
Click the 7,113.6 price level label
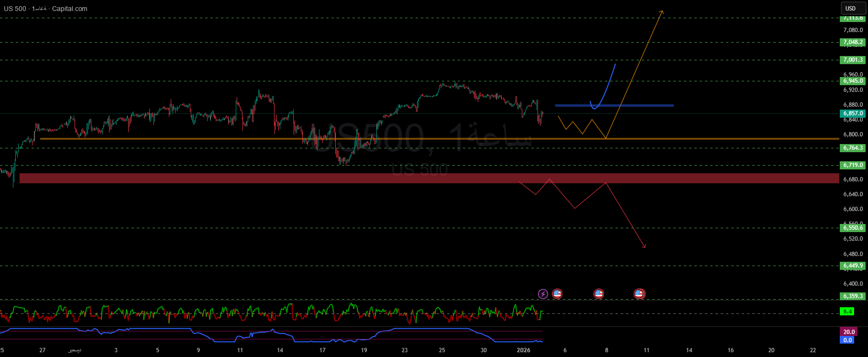click(x=853, y=18)
